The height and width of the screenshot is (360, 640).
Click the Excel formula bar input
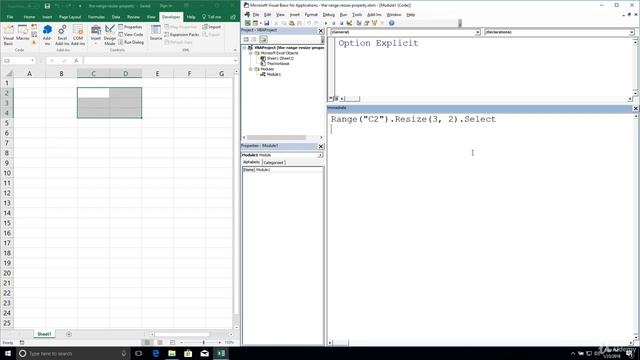point(158,60)
